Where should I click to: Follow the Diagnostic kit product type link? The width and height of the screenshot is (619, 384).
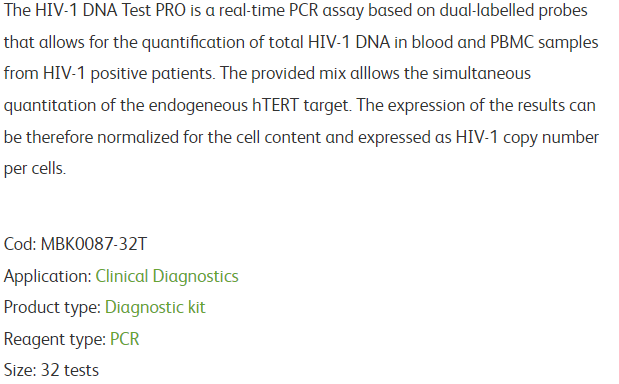point(155,307)
